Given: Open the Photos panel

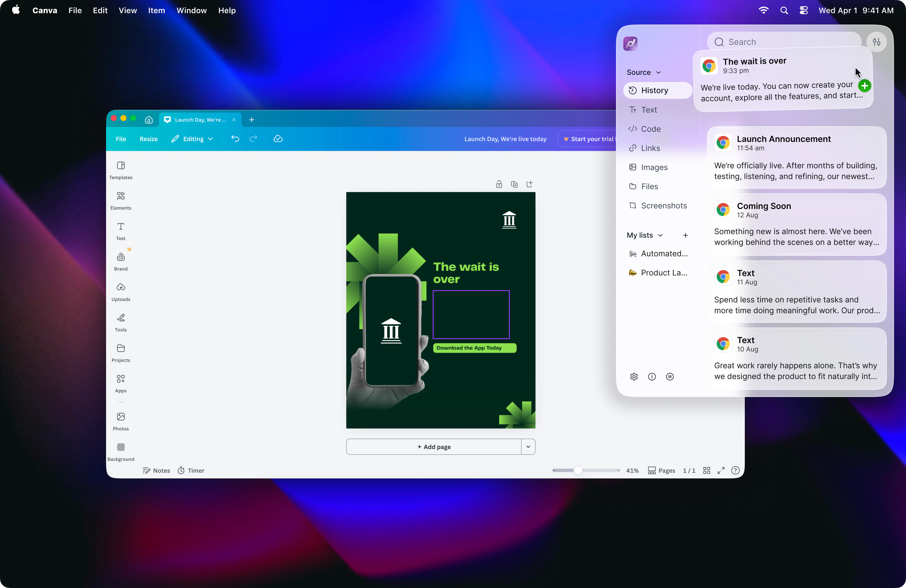Looking at the screenshot, I should (x=121, y=421).
